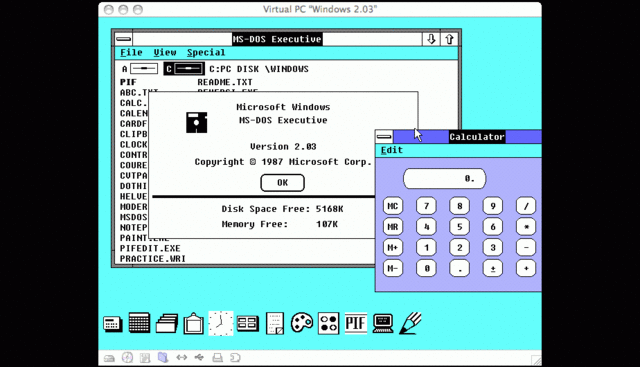Click the 3 key on Calculator
This screenshot has width=640, height=367.
[x=493, y=247]
